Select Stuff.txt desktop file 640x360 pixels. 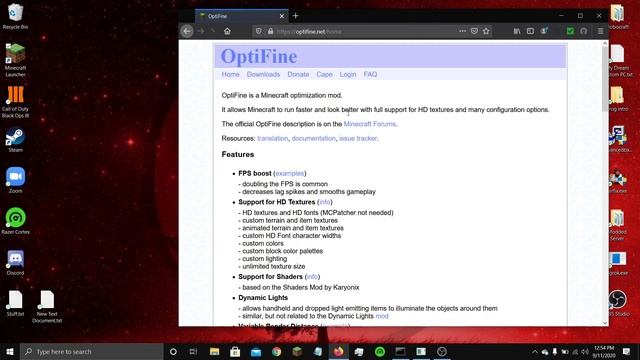15,303
